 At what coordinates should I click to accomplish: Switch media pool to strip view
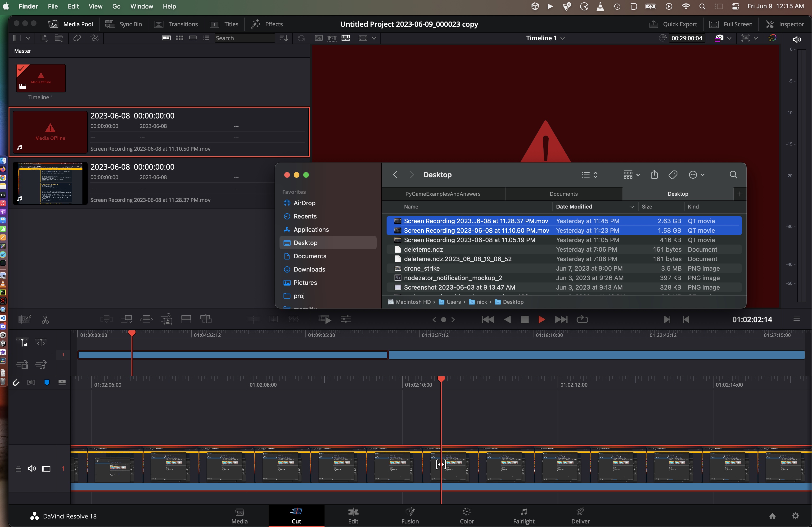pos(193,38)
